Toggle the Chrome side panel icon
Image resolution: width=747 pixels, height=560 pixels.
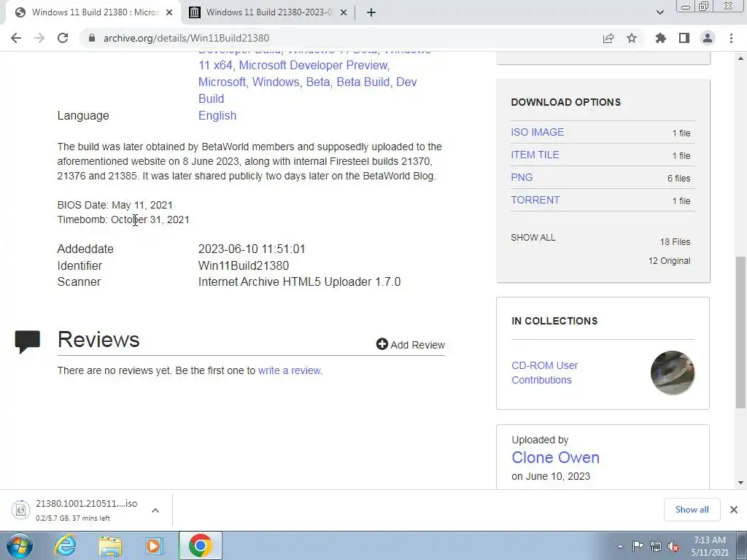(684, 38)
